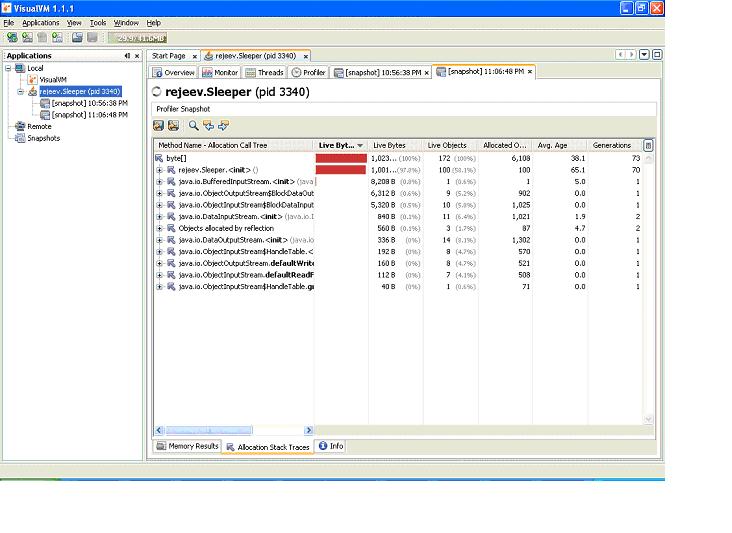Click the red live bytes bar for byte[]
Image resolution: width=732 pixels, height=533 pixels.
click(341, 158)
